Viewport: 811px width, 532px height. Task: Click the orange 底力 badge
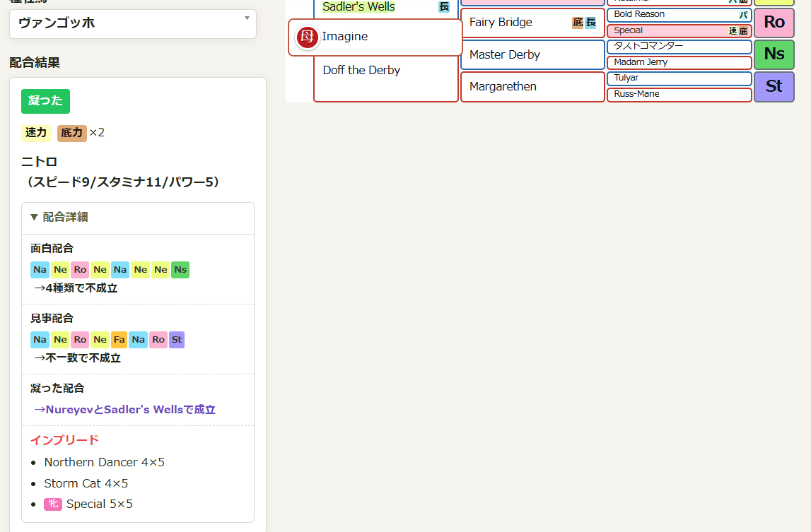tap(72, 133)
